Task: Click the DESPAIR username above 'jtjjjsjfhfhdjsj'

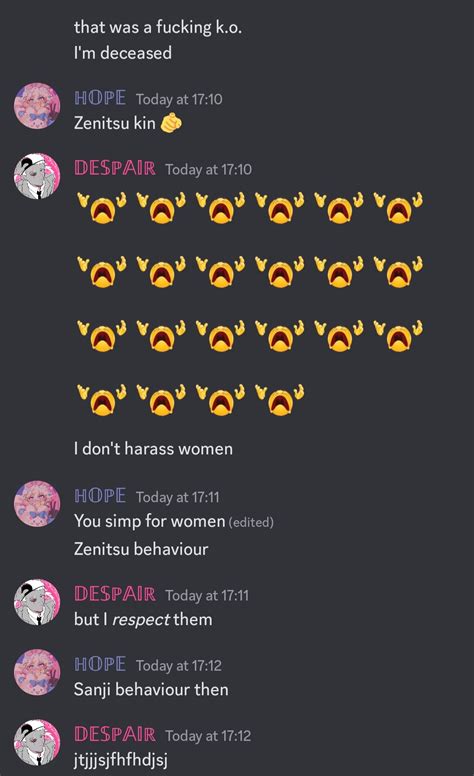Action: click(x=115, y=734)
